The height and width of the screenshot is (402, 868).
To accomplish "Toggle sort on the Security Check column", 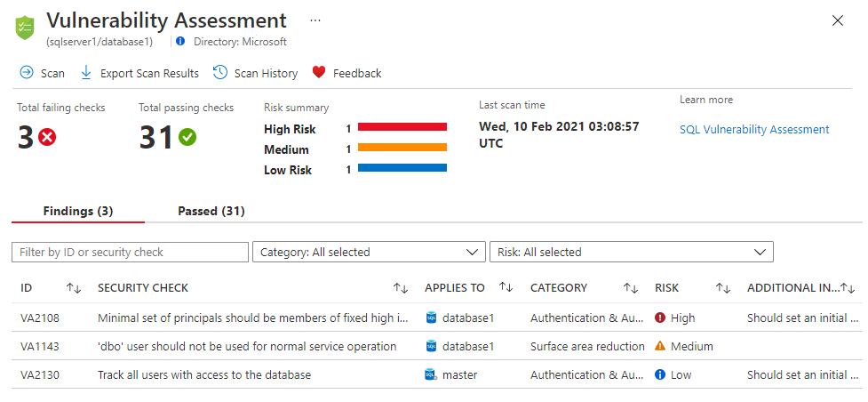I will (401, 288).
